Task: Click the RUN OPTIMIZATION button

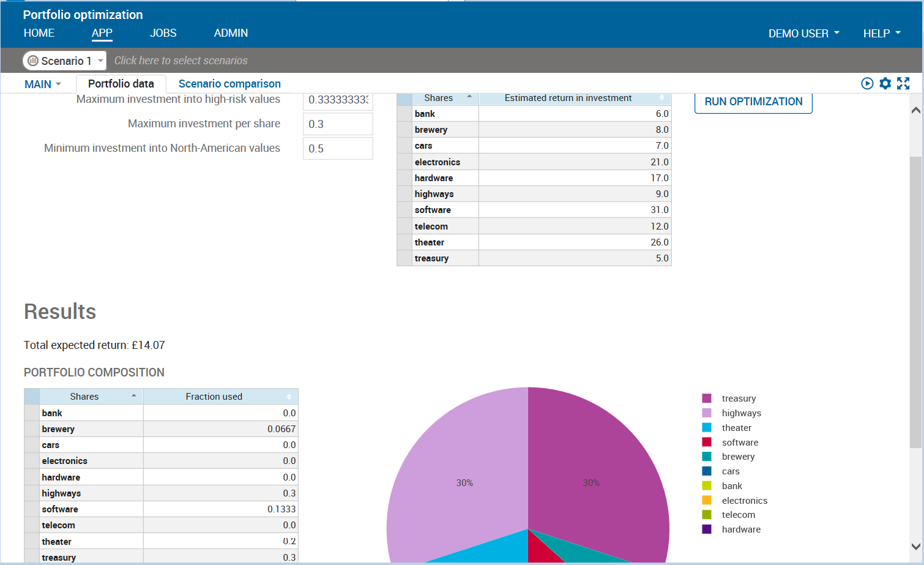Action: coord(753,102)
